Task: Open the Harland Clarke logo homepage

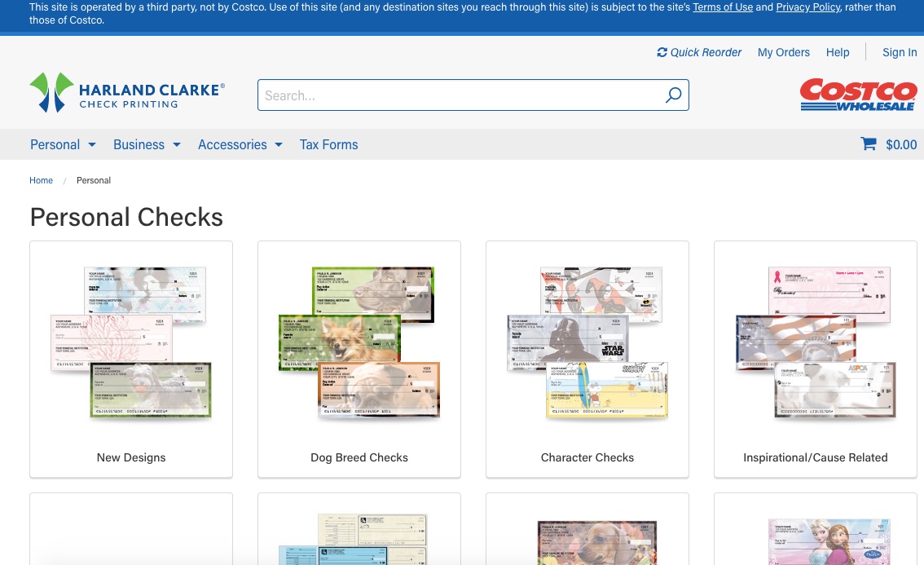Action: pyautogui.click(x=127, y=93)
